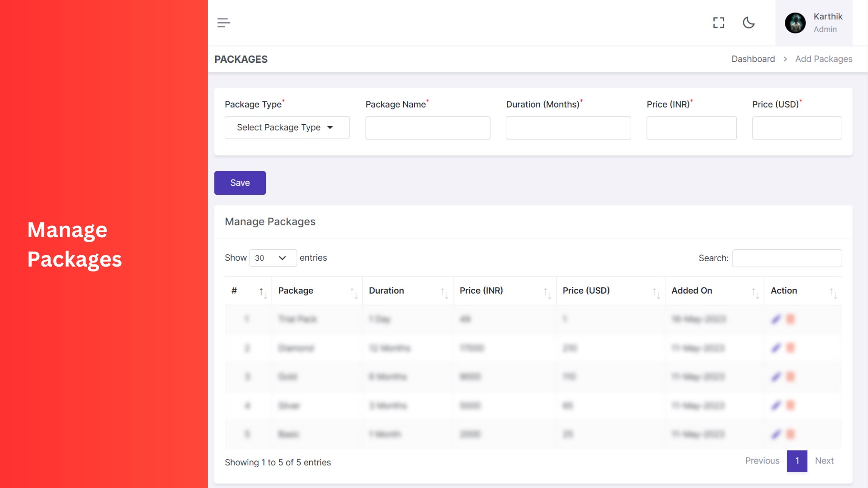The width and height of the screenshot is (868, 488).
Task: Click the Duration (Months) input field
Action: pos(568,127)
